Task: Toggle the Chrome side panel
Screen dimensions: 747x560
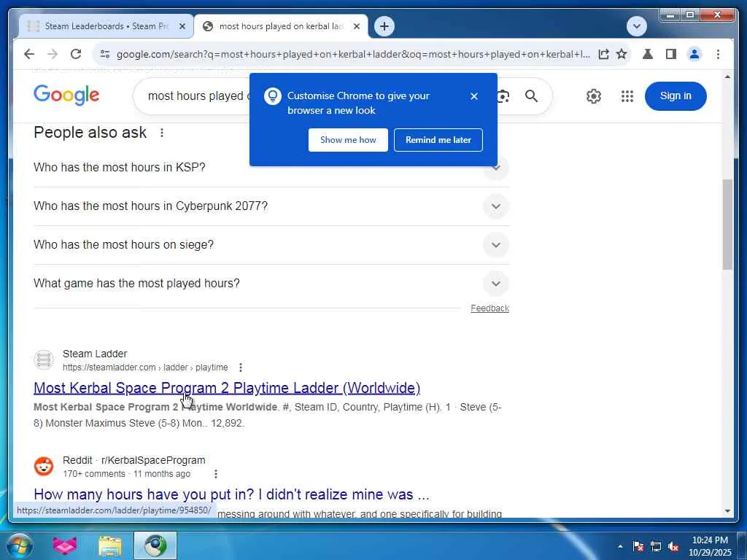Action: coord(671,54)
